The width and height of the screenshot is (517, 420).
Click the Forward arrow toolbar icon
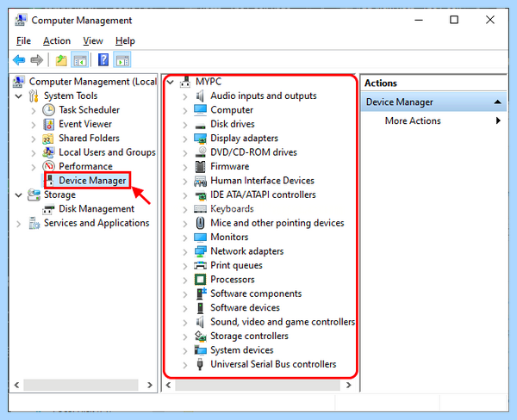coord(36,60)
